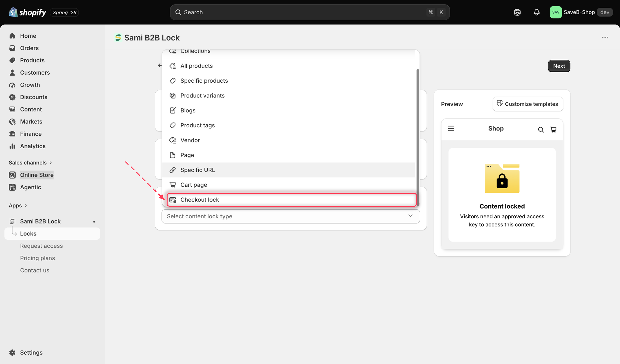The height and width of the screenshot is (364, 620).
Task: Click the Analytics bar chart icon
Action: pos(12,146)
